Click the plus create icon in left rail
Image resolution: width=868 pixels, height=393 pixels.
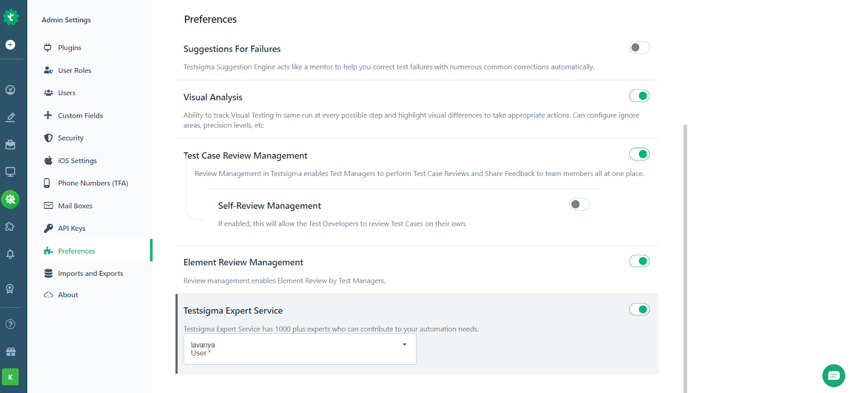(x=10, y=45)
